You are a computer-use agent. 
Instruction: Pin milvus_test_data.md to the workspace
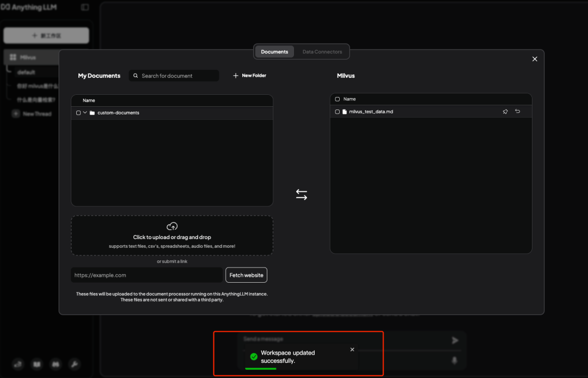(505, 111)
